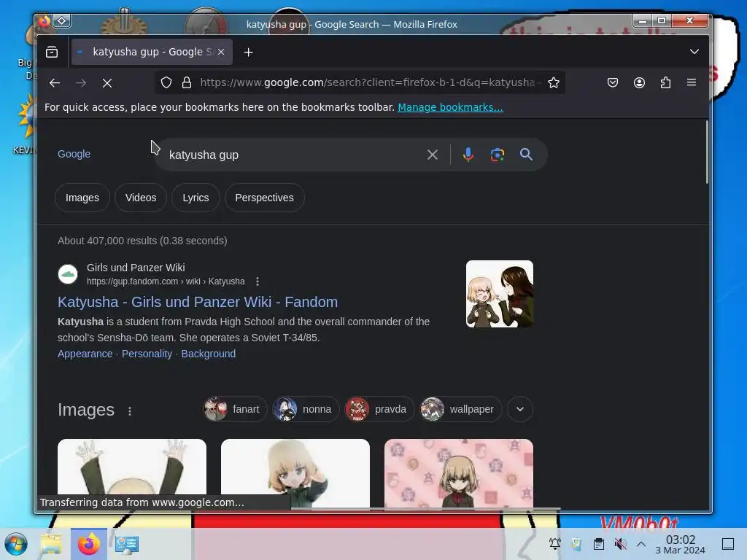The height and width of the screenshot is (560, 747).
Task: Jump to Background section link
Action: 208,354
